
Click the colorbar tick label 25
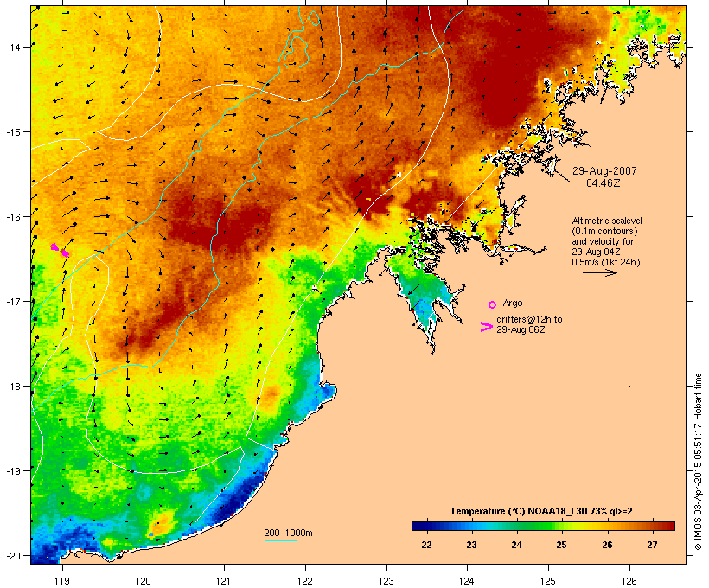click(561, 545)
